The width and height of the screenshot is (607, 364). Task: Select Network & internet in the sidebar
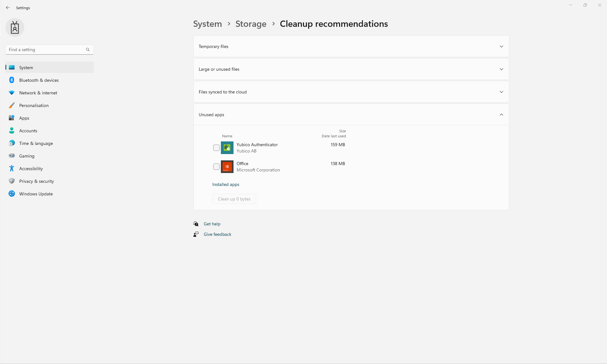pyautogui.click(x=38, y=93)
